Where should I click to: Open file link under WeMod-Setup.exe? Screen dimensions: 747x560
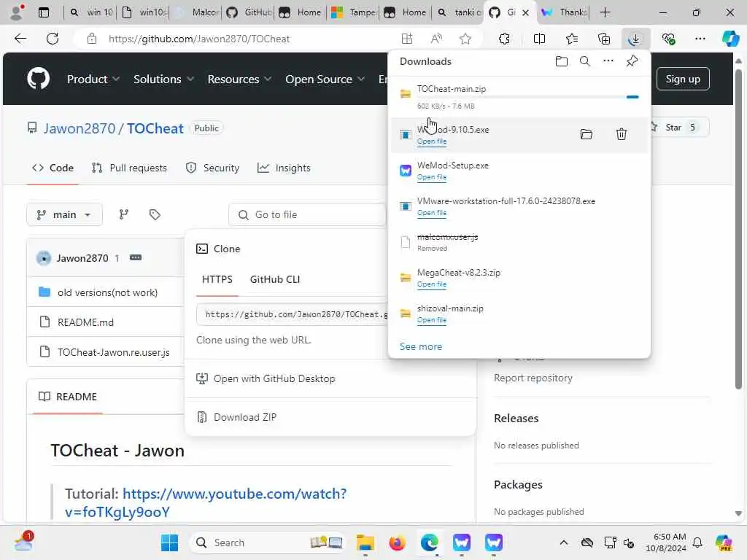pyautogui.click(x=432, y=177)
